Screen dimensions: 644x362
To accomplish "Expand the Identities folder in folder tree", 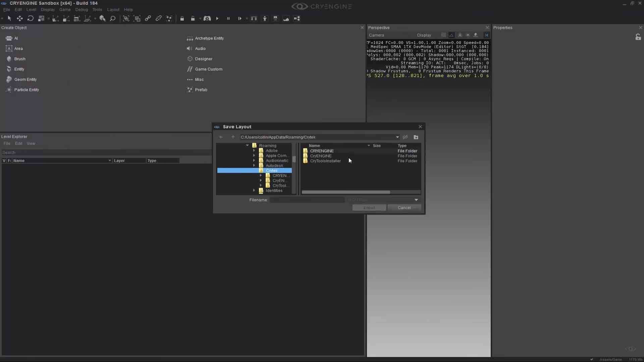I will pyautogui.click(x=254, y=190).
